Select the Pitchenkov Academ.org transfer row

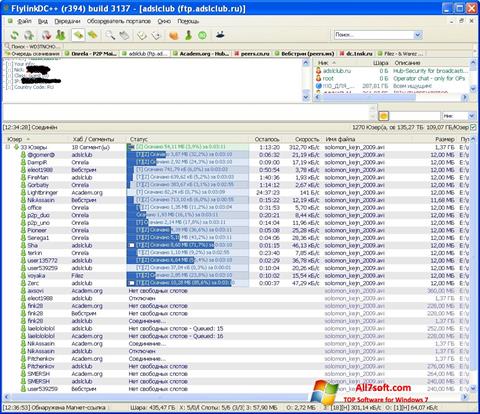coord(236,359)
